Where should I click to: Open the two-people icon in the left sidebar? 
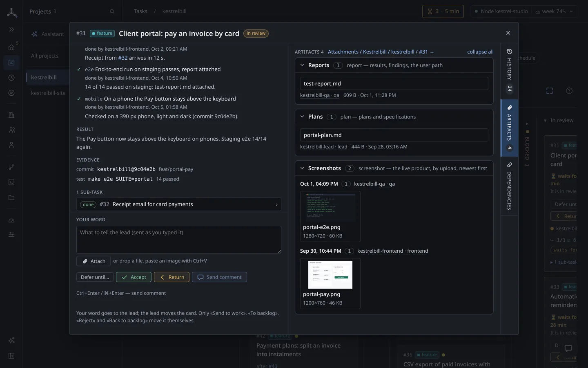click(x=11, y=130)
